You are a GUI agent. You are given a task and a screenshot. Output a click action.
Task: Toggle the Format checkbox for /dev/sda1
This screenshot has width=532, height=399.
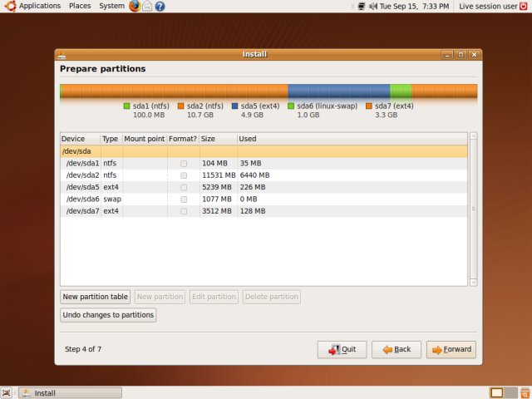(184, 164)
